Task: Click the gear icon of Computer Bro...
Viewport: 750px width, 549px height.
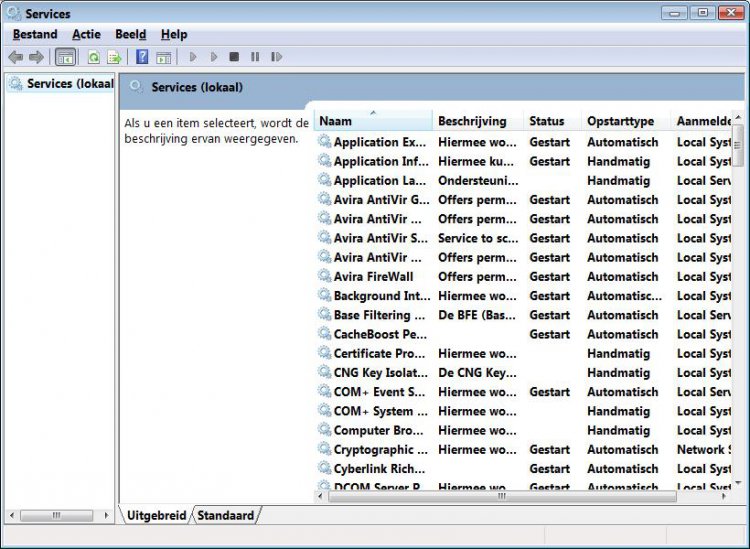Action: 325,429
